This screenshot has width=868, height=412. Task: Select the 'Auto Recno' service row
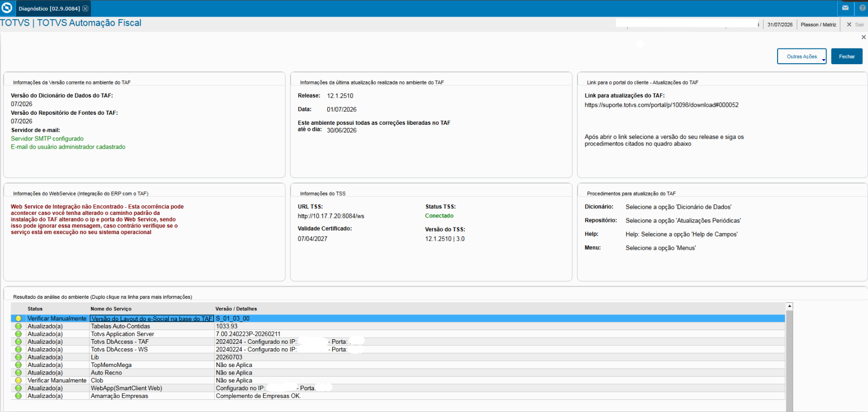[398, 373]
